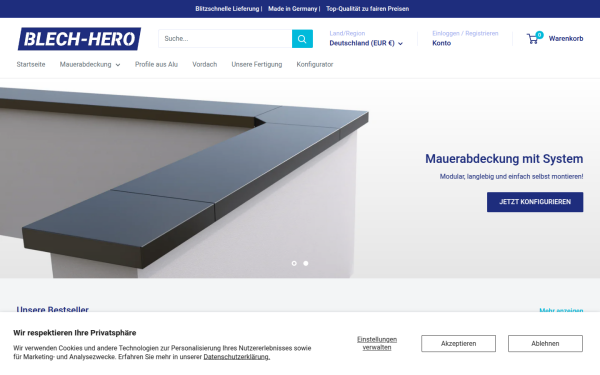
Task: Click the Unsere Bestseller heading
Action: (52, 309)
